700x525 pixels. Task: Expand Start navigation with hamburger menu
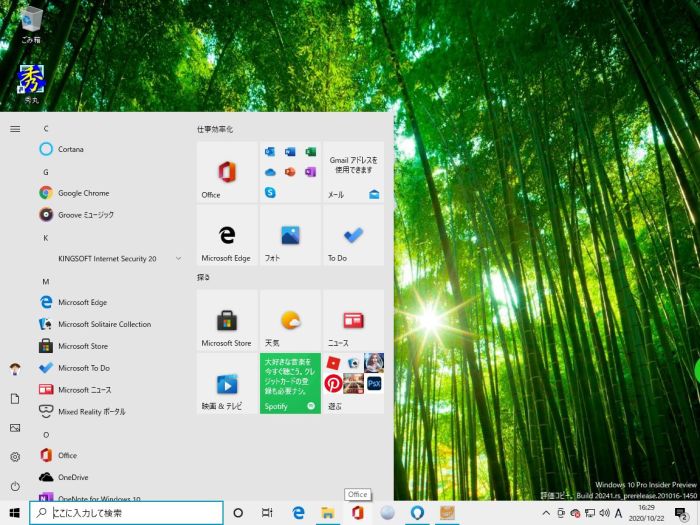point(15,129)
